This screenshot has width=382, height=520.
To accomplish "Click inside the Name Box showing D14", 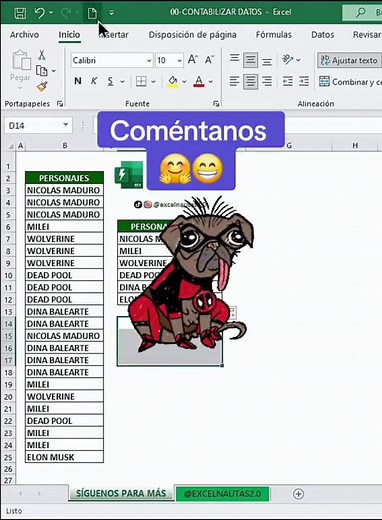I will [x=32, y=126].
